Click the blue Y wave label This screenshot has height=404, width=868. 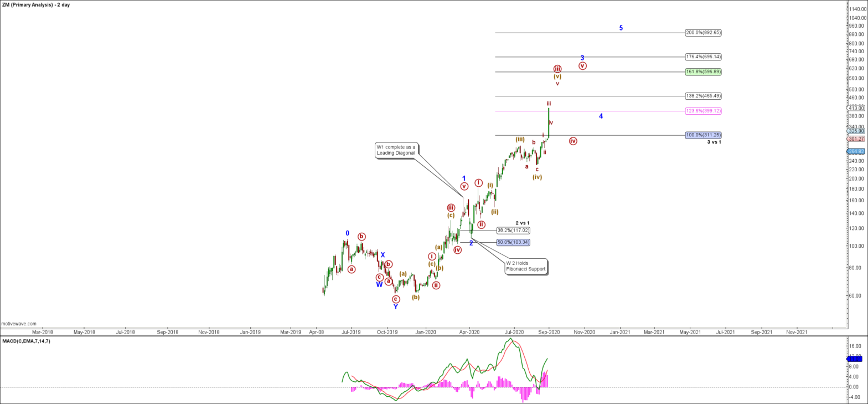click(x=395, y=306)
